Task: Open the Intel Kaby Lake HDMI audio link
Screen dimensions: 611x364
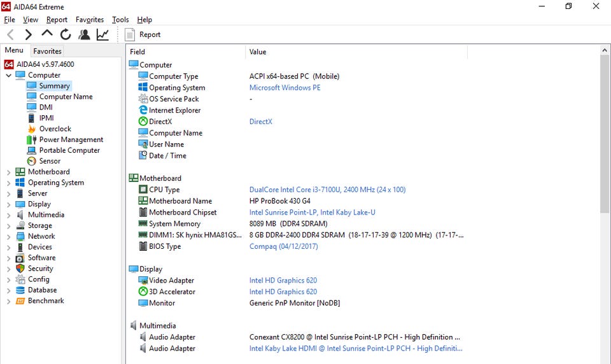Action: click(356, 349)
